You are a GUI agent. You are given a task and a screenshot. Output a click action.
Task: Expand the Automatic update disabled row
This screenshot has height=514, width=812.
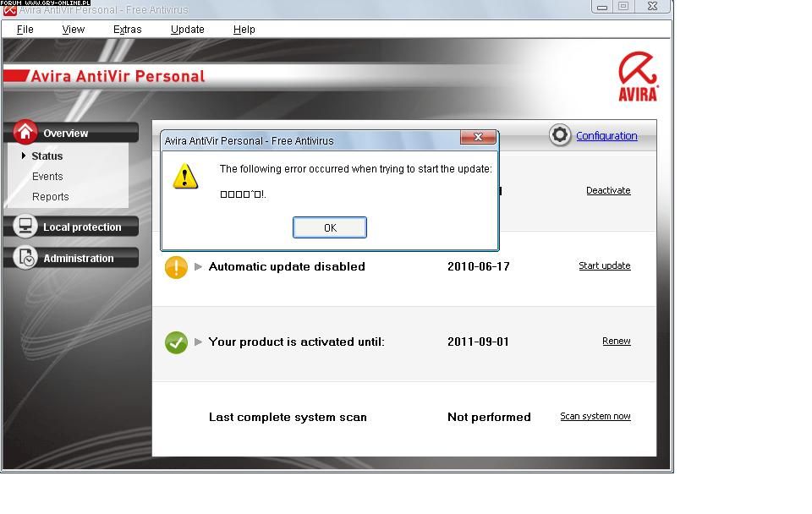coord(198,266)
